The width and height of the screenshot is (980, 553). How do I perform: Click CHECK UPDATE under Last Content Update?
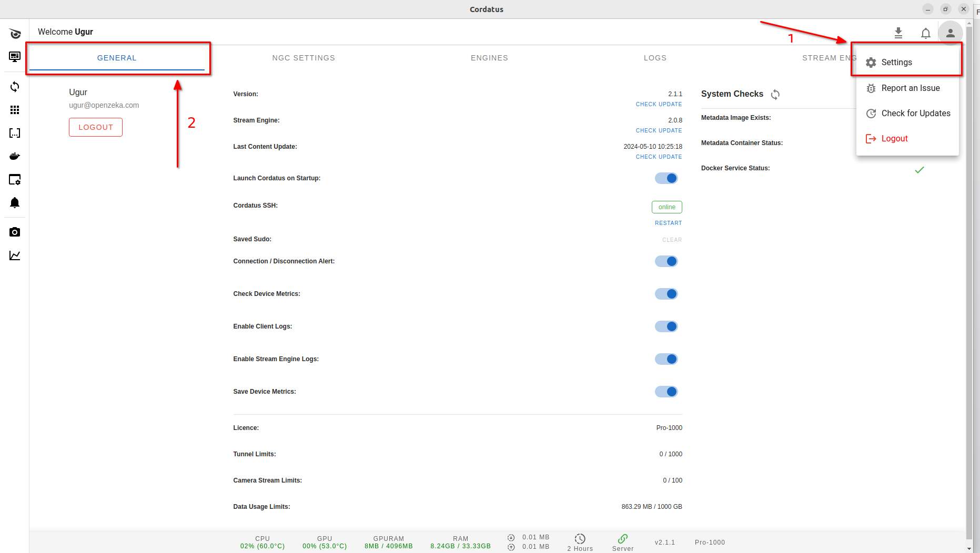pos(659,157)
